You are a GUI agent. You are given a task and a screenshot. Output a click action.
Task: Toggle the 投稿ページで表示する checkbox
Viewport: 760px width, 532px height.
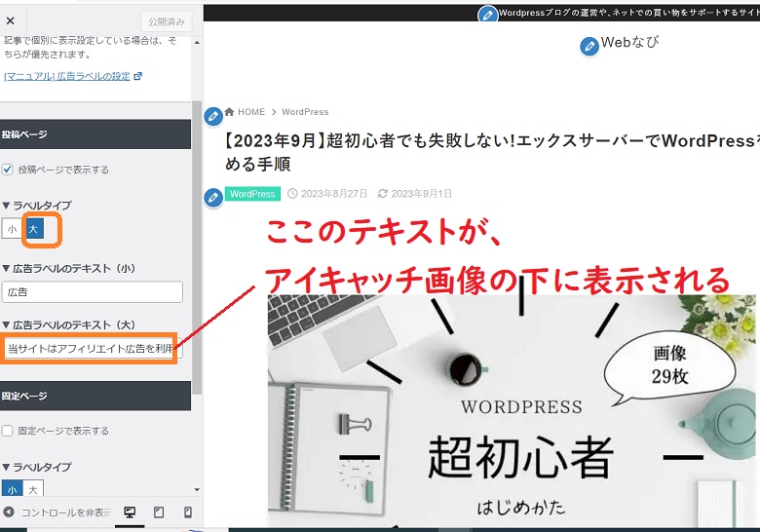pos(7,170)
